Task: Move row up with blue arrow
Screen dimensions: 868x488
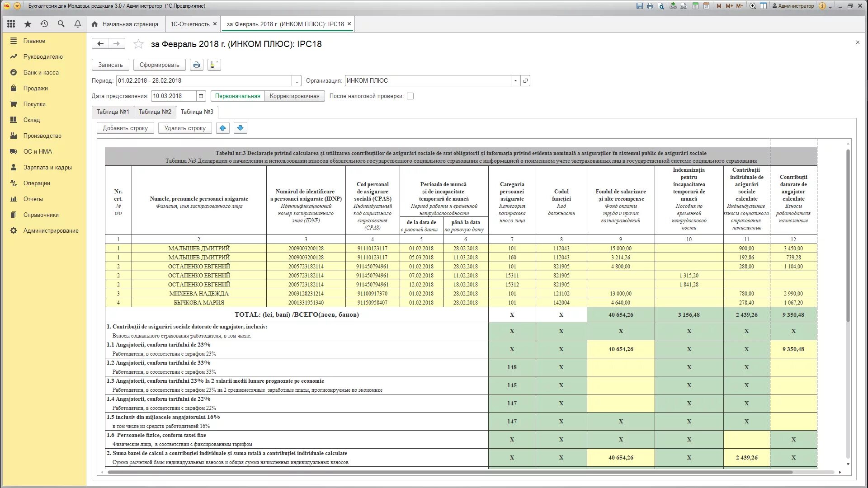Action: (x=222, y=128)
